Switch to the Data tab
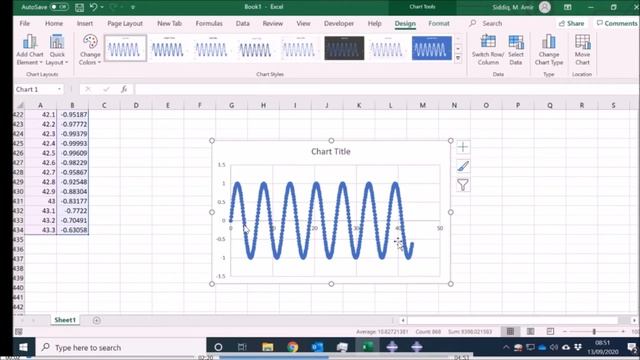Viewport: 640px width, 360px height. tap(242, 23)
